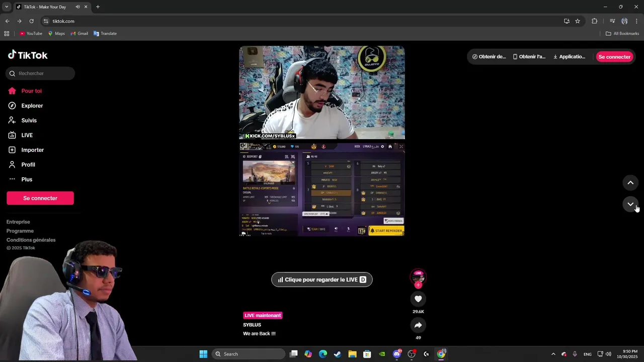
Task: Click the red Se connecter sidebar button
Action: pyautogui.click(x=40, y=198)
